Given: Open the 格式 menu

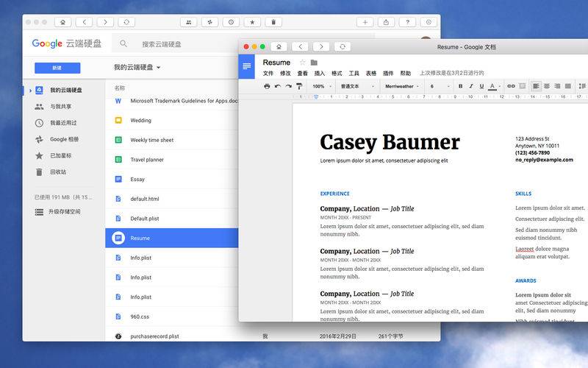Looking at the screenshot, I should click(337, 73).
